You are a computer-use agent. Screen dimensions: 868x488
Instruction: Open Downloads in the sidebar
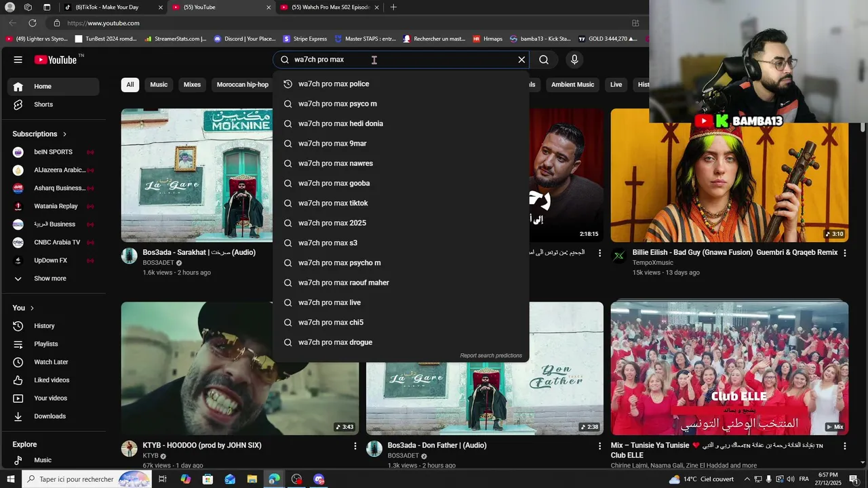[x=53, y=416]
